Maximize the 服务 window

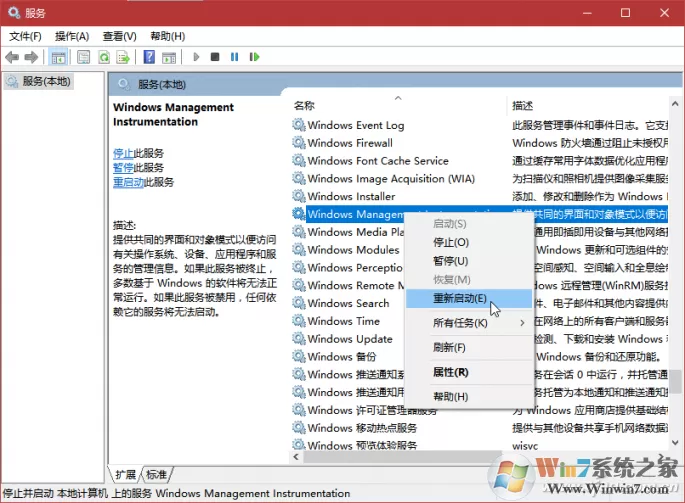(x=625, y=13)
